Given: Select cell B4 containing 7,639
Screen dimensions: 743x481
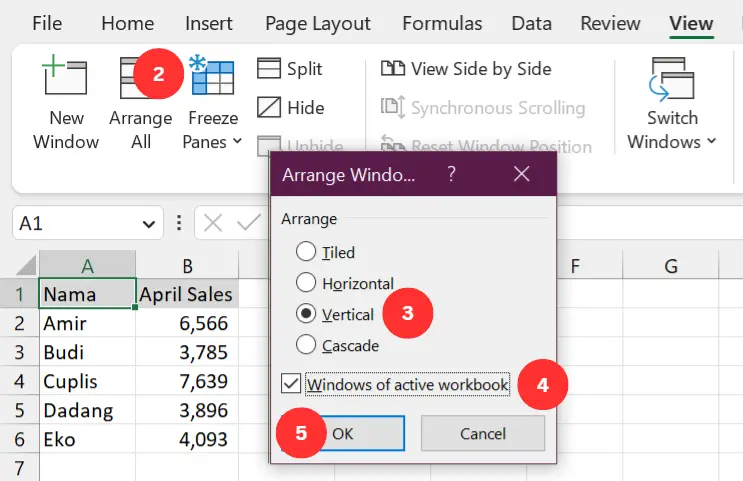Looking at the screenshot, I should (x=186, y=381).
